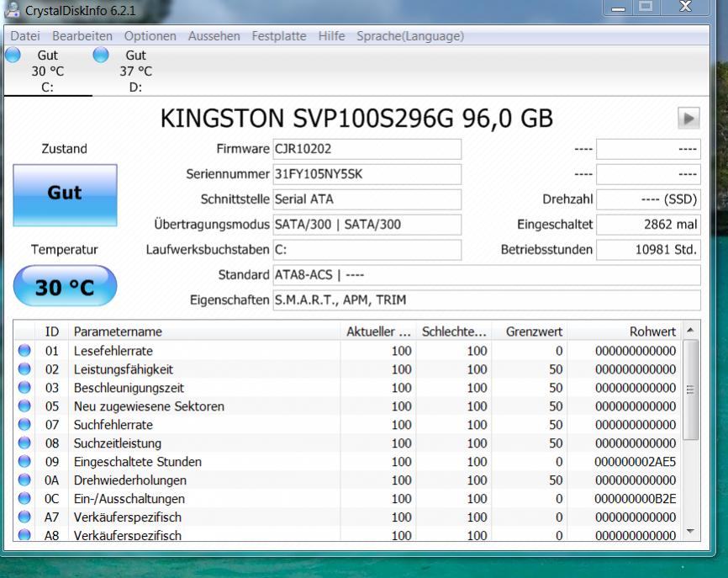
Task: Select the Eingeschaltete Stunden parameter name
Action: pyautogui.click(x=138, y=462)
